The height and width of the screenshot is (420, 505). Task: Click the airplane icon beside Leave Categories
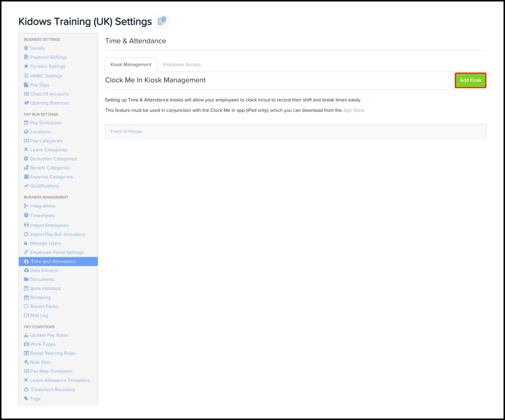(x=26, y=149)
